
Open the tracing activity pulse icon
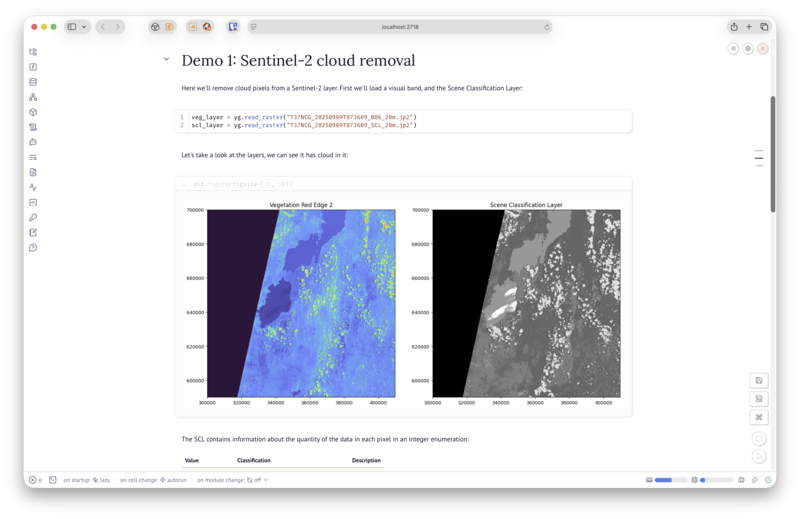point(33,187)
